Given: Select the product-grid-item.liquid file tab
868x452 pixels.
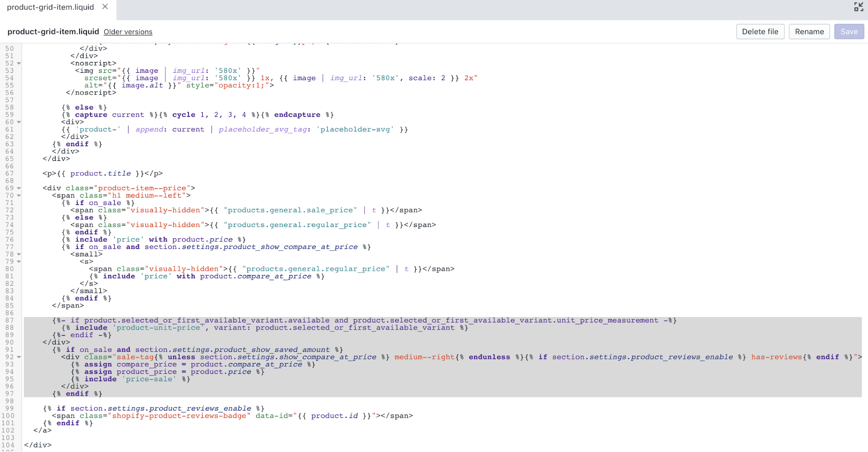Looking at the screenshot, I should (x=50, y=7).
